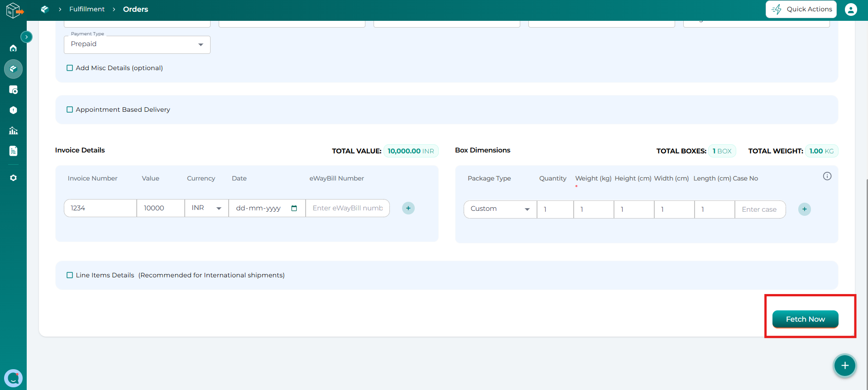Click the total weight badge '1.00 KG'
This screenshot has height=390, width=868.
click(x=821, y=151)
